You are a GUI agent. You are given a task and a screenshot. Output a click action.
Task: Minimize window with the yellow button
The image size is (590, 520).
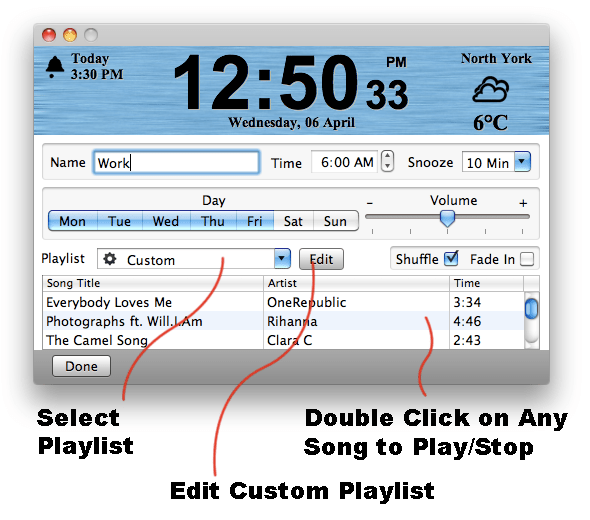tap(70, 35)
